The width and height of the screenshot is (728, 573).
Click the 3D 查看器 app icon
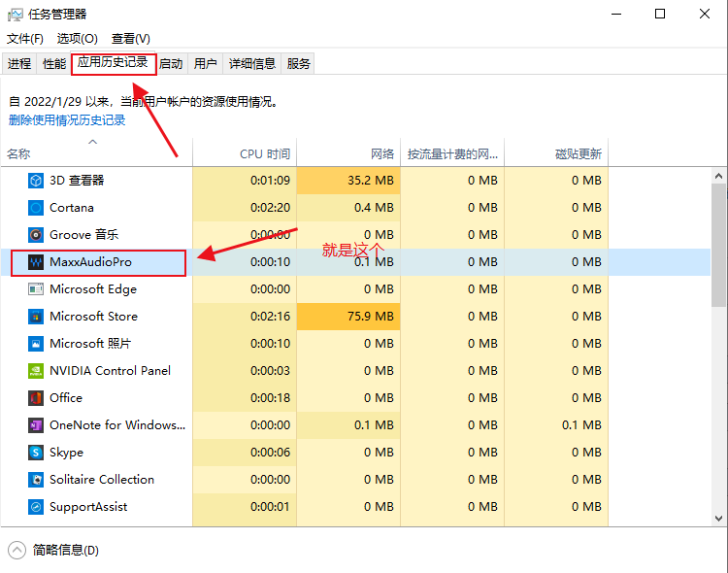(x=36, y=181)
